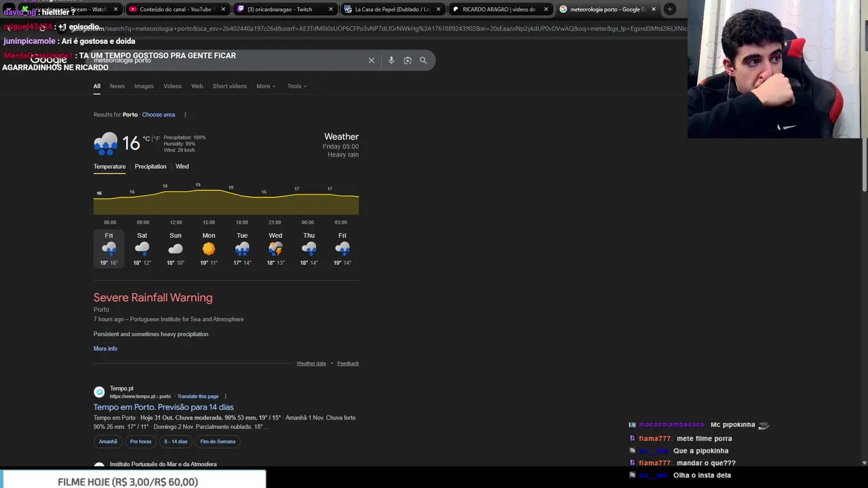Close the La Casa de Papel tab
The height and width of the screenshot is (488, 868).
tap(439, 9)
